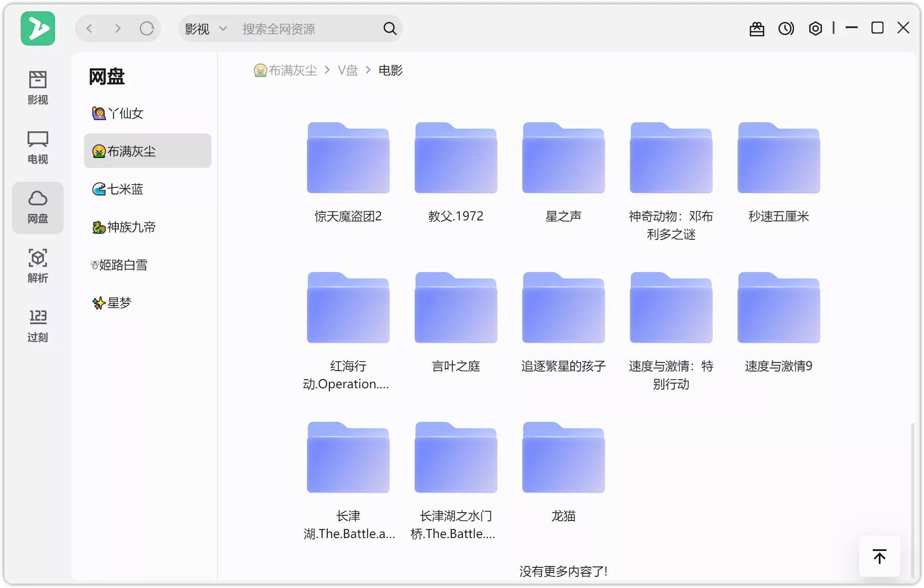Switch to the 电视 section
This screenshot has height=588, width=924.
tap(38, 147)
